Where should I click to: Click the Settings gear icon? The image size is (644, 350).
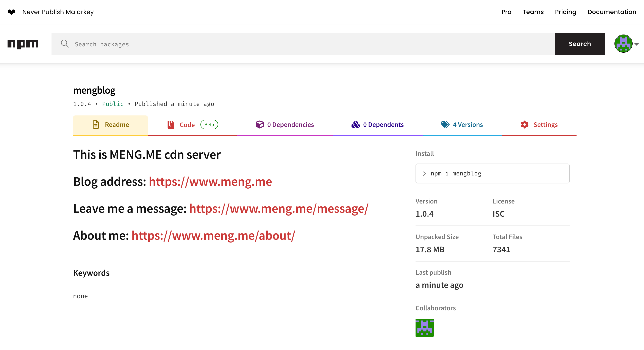point(525,125)
